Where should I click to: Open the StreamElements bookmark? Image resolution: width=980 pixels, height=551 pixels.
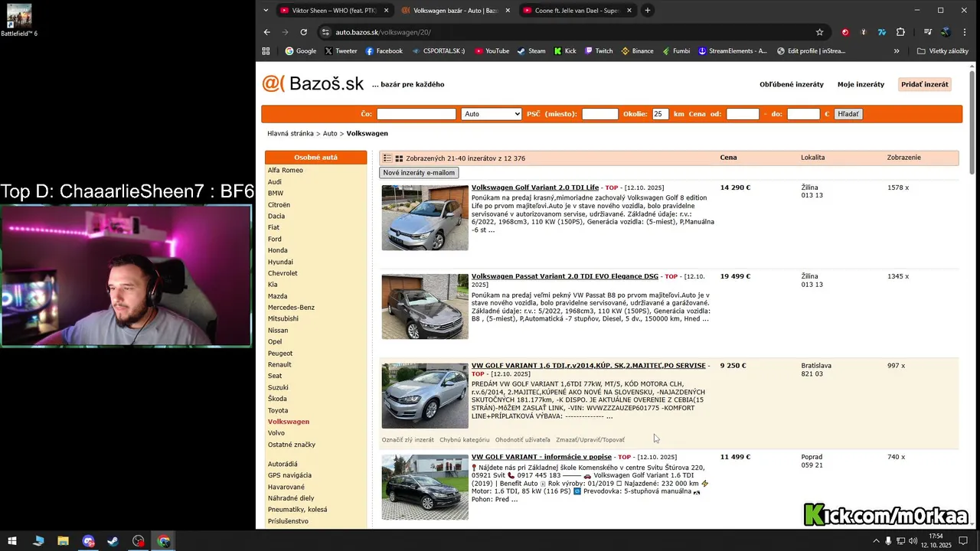[x=732, y=51]
